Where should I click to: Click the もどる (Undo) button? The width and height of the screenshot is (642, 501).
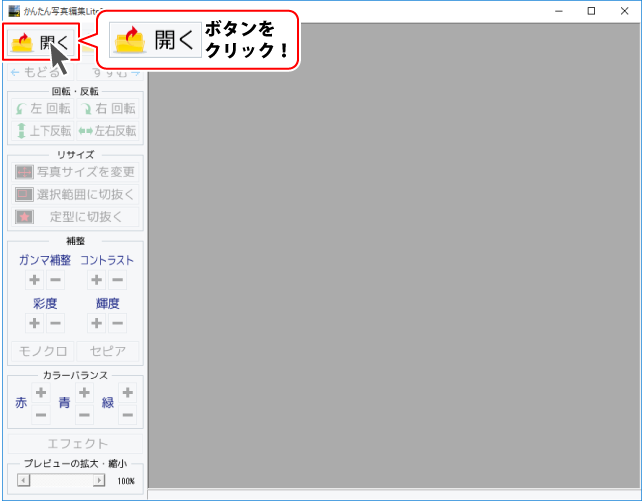coord(41,72)
